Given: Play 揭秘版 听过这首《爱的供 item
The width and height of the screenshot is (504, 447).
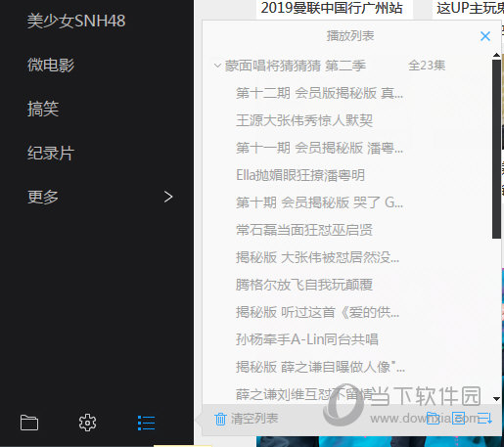Looking at the screenshot, I should tap(317, 312).
